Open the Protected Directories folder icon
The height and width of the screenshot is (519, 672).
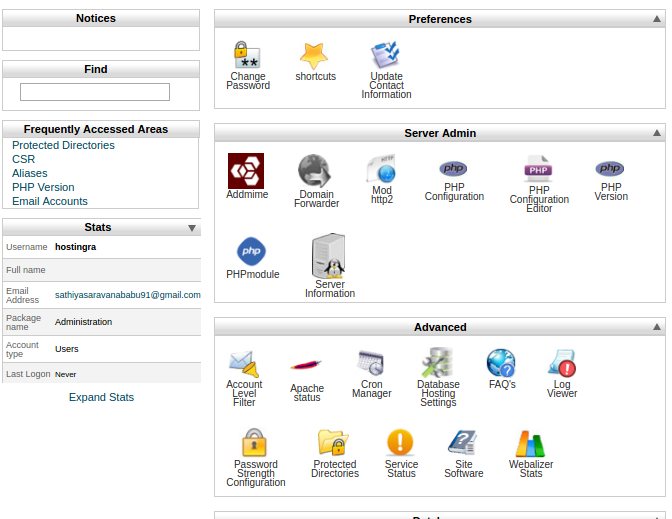tap(333, 442)
